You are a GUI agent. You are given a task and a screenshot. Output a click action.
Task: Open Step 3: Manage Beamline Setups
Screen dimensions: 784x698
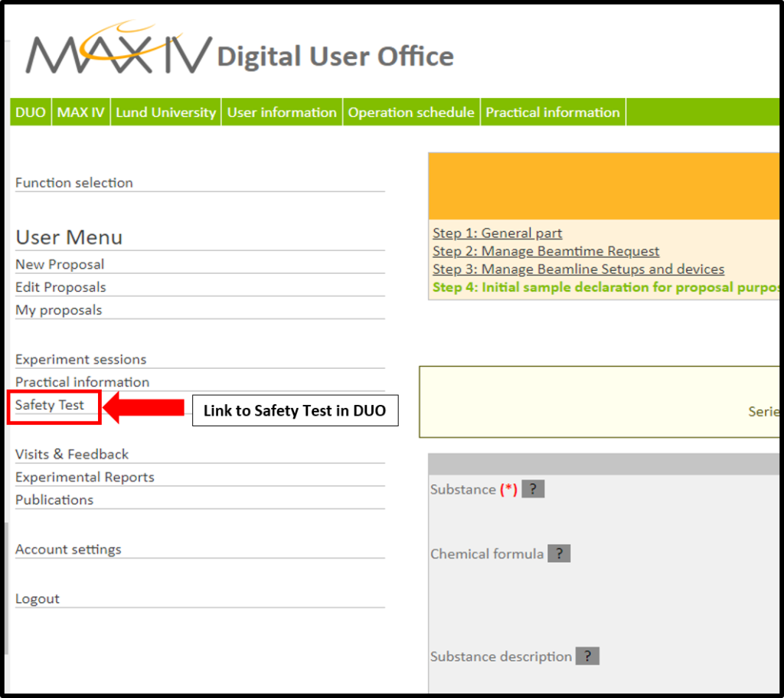point(577,269)
